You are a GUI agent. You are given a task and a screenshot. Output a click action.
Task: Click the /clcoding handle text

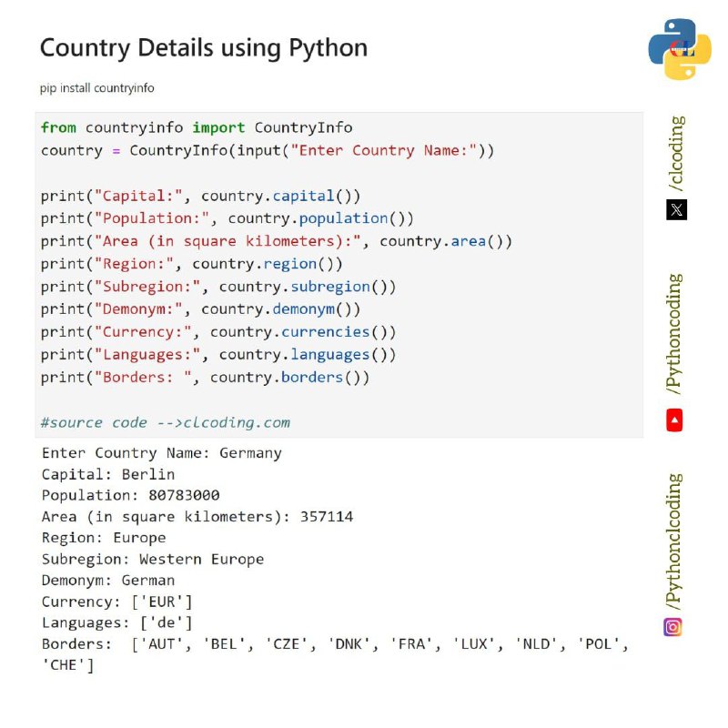coord(676,153)
